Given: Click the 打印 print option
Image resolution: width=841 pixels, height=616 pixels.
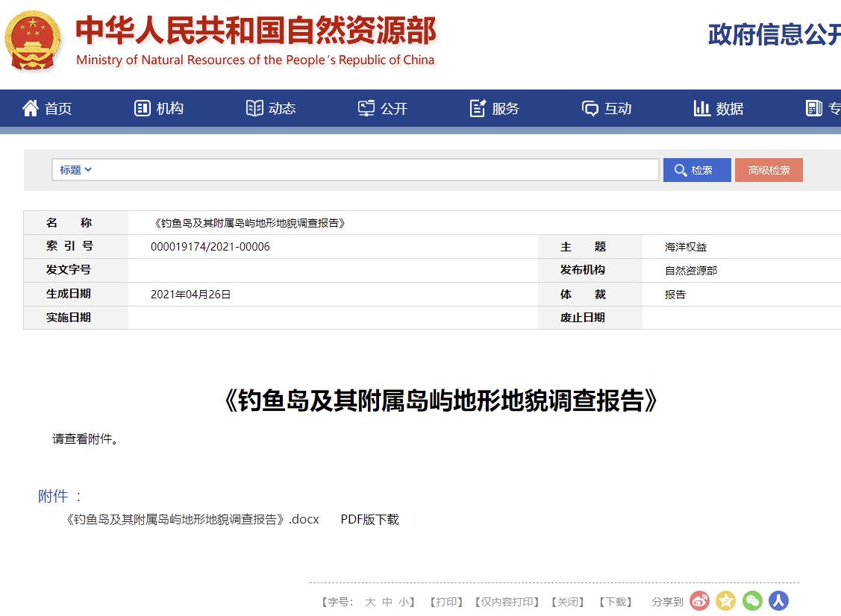Looking at the screenshot, I should [x=445, y=600].
